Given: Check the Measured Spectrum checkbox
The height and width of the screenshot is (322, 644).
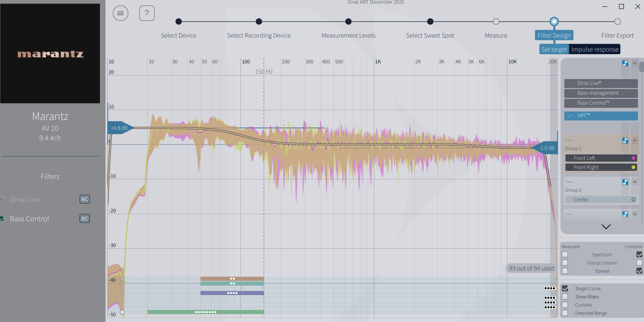Looking at the screenshot, I should tap(565, 255).
